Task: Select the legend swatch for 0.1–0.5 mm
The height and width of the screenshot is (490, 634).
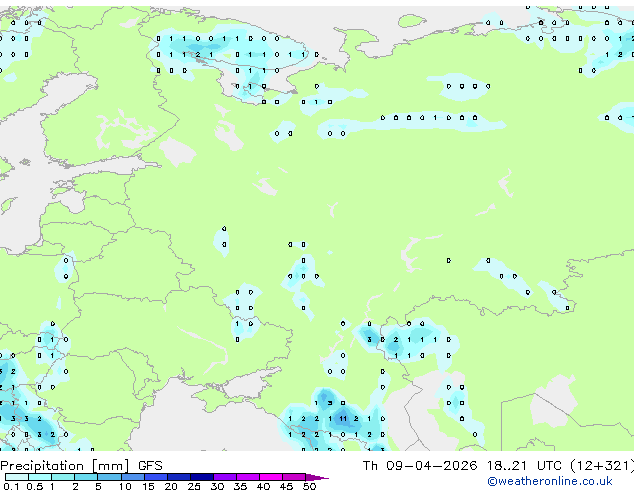Action: (x=17, y=477)
